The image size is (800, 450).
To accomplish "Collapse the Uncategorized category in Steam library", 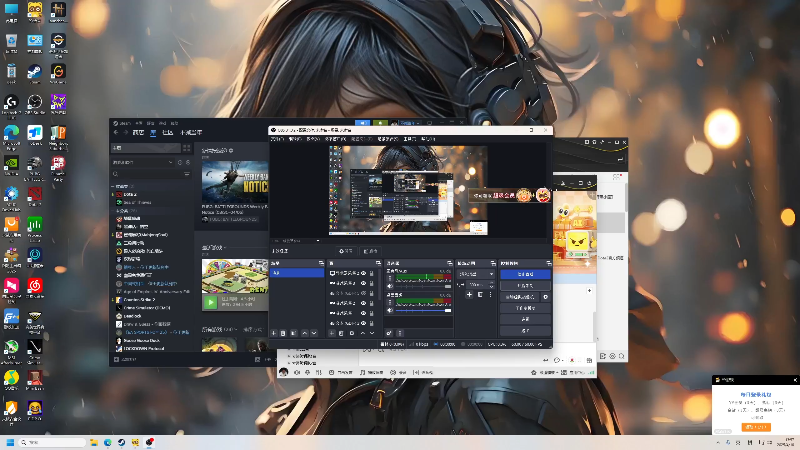I will pos(112,210).
